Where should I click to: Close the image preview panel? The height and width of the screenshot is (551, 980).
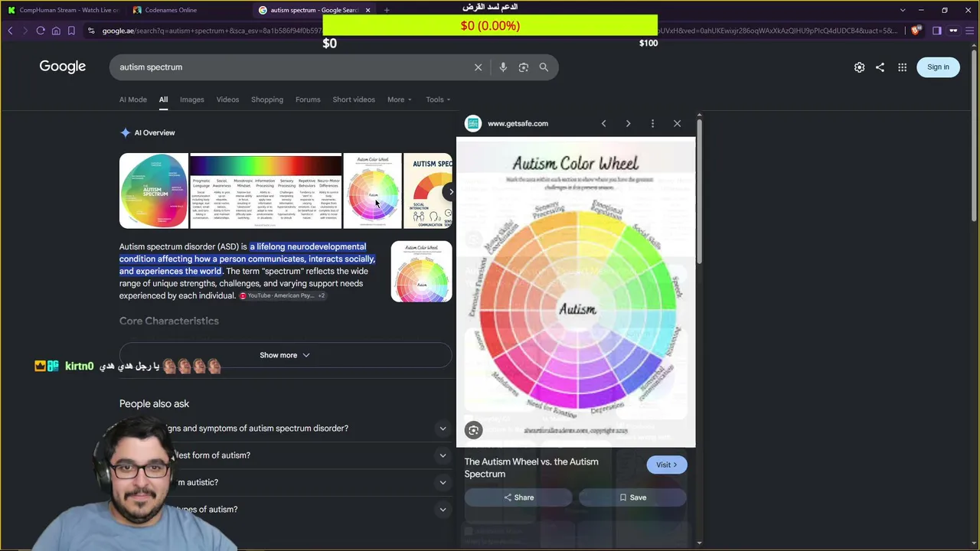(x=677, y=123)
